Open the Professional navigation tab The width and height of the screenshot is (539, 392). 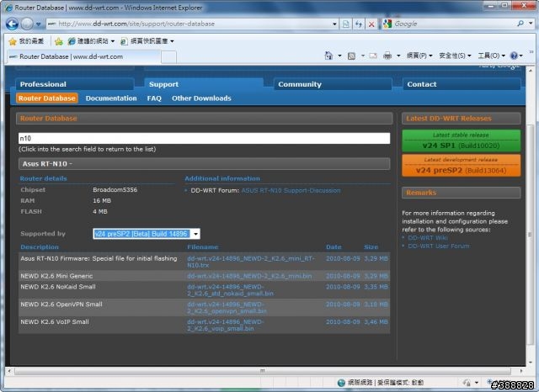(x=75, y=84)
